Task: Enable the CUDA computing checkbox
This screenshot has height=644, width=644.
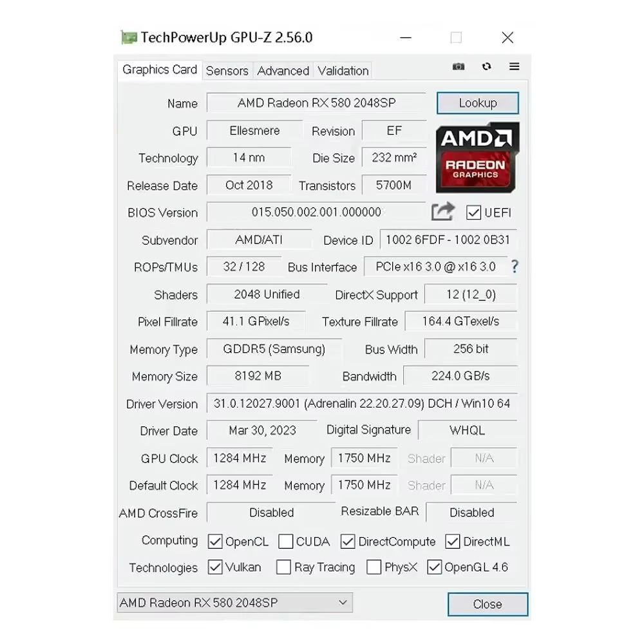Action: tap(285, 542)
